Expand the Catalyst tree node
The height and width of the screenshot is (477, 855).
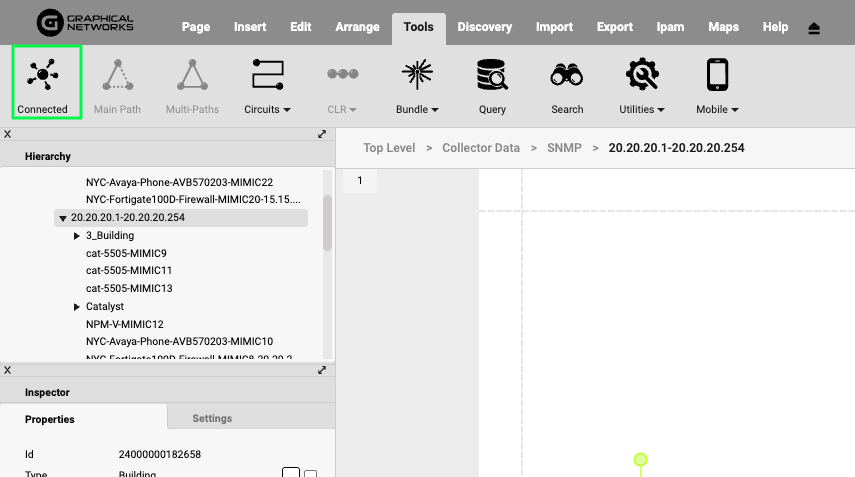[x=77, y=307]
